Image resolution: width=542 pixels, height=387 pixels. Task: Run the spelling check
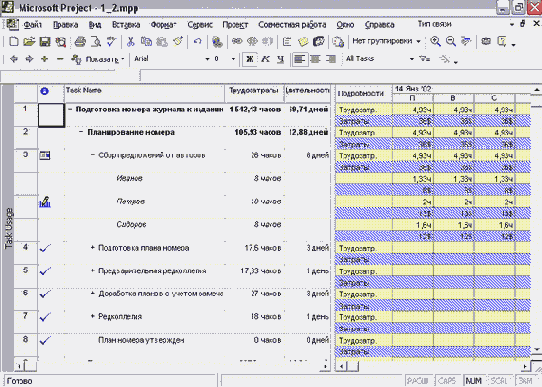point(111,42)
